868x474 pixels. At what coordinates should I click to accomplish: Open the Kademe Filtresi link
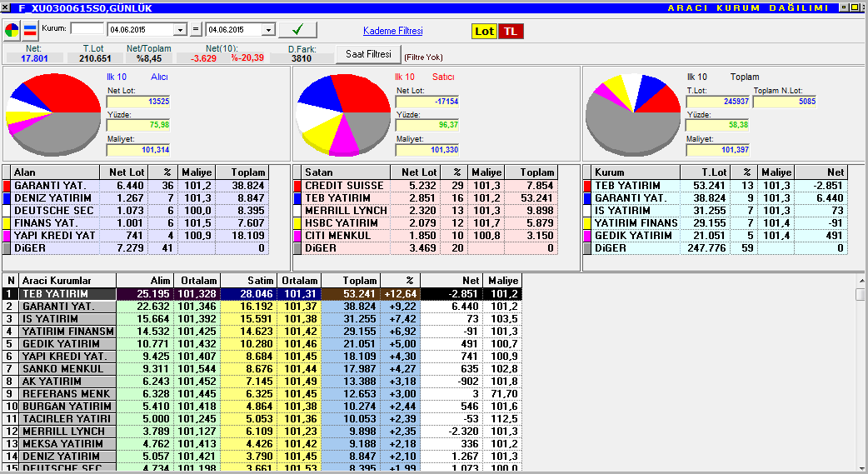point(392,31)
